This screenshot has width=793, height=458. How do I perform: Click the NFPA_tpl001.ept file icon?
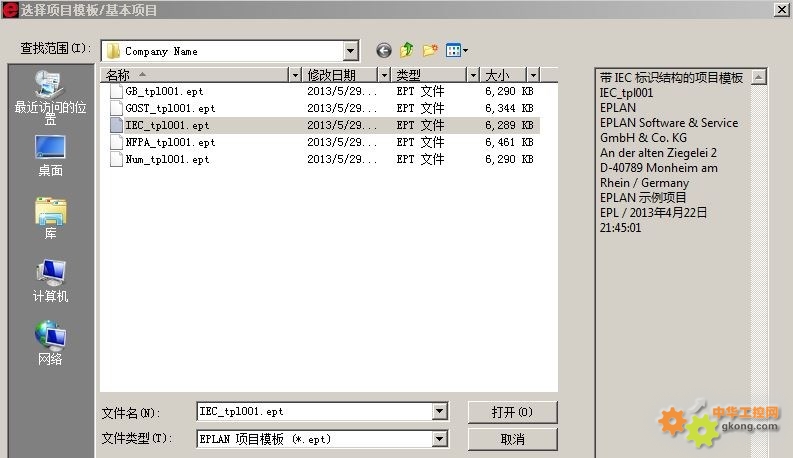(x=116, y=143)
